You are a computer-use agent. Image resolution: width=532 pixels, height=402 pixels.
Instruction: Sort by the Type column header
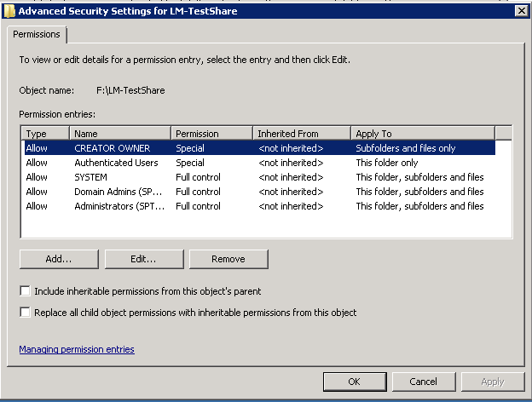45,134
